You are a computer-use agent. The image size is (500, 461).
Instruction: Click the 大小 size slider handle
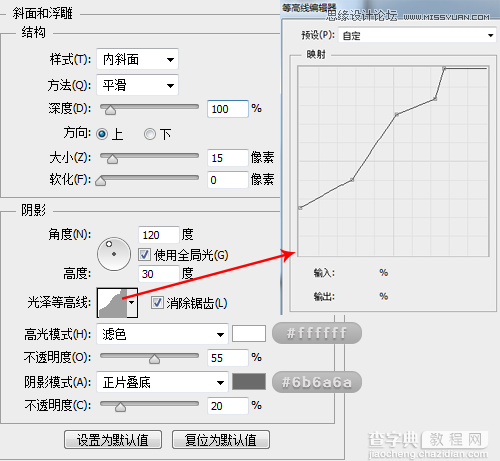tap(112, 159)
